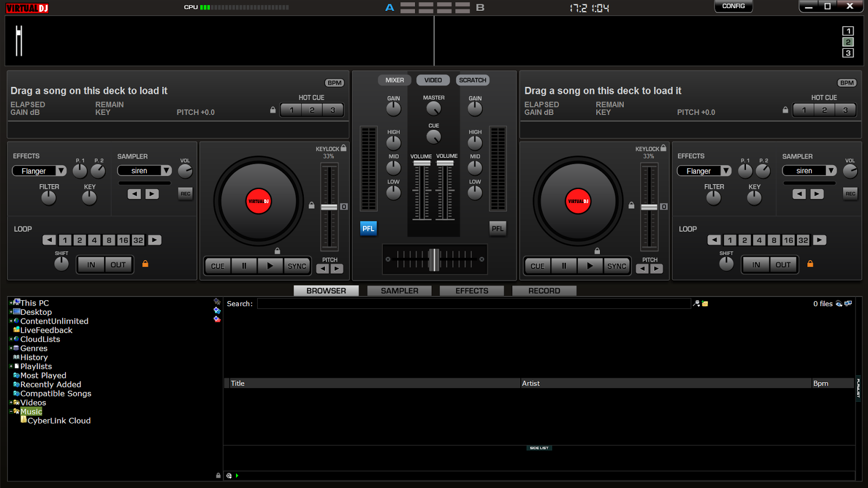Select CyberLink Cloud folder in tree
Image resolution: width=868 pixels, height=488 pixels.
(59, 421)
